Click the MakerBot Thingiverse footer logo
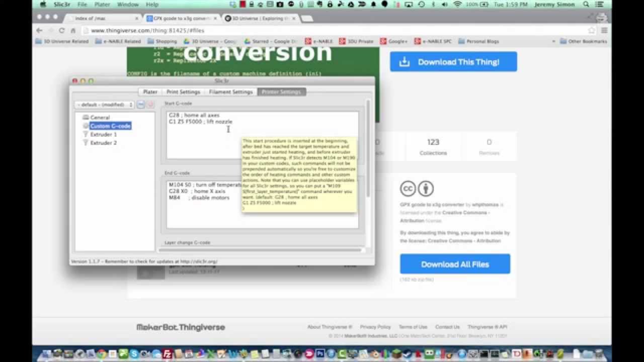Image resolution: width=644 pixels, height=362 pixels. click(x=181, y=327)
